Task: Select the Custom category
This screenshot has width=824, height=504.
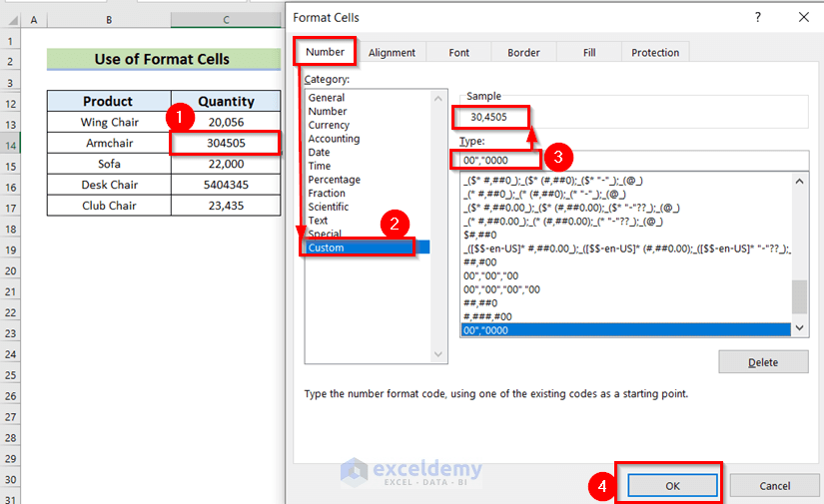Action: point(368,248)
